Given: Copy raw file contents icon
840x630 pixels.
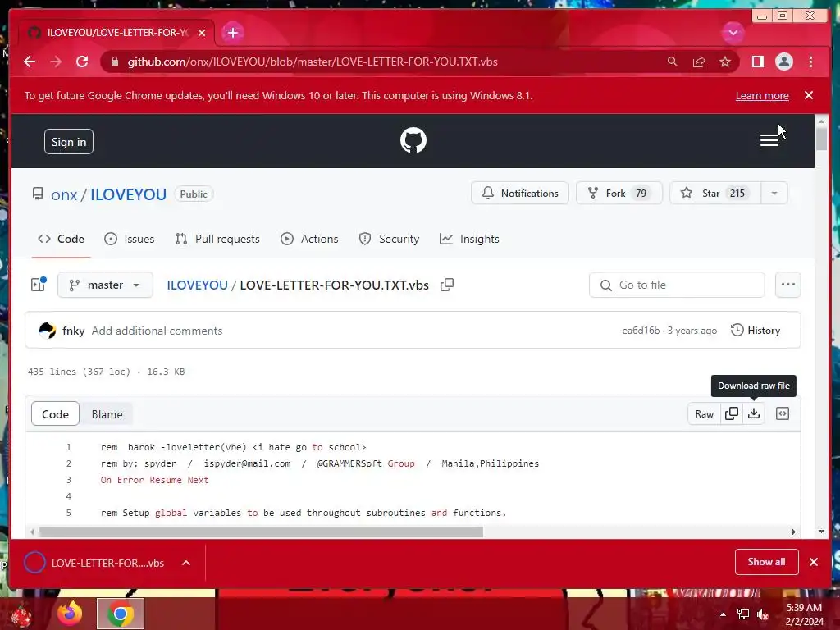Looking at the screenshot, I should point(731,413).
